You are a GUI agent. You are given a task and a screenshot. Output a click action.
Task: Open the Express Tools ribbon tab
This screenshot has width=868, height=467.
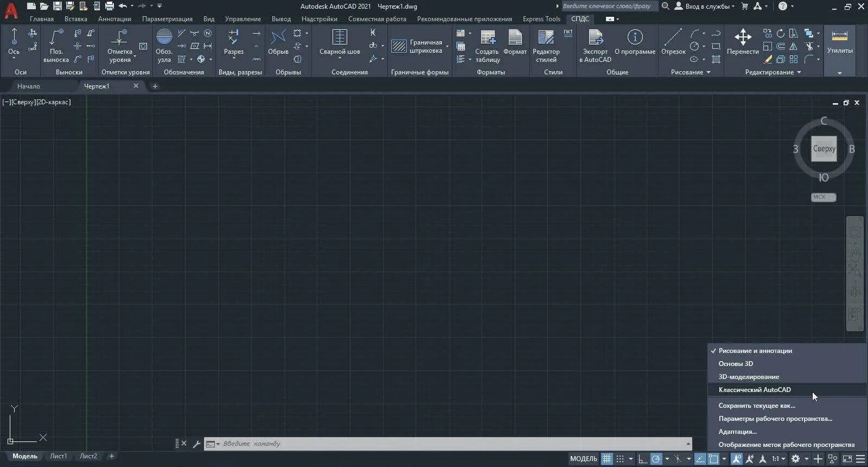pyautogui.click(x=541, y=19)
